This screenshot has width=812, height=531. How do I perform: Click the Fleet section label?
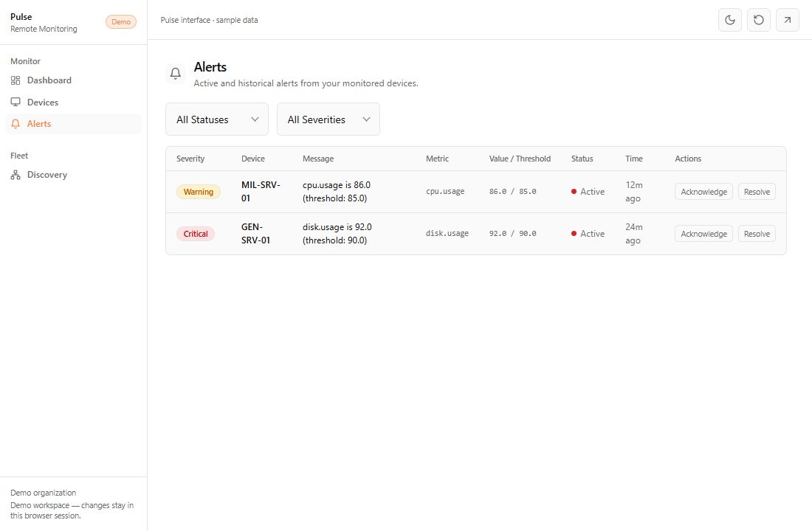click(x=19, y=156)
